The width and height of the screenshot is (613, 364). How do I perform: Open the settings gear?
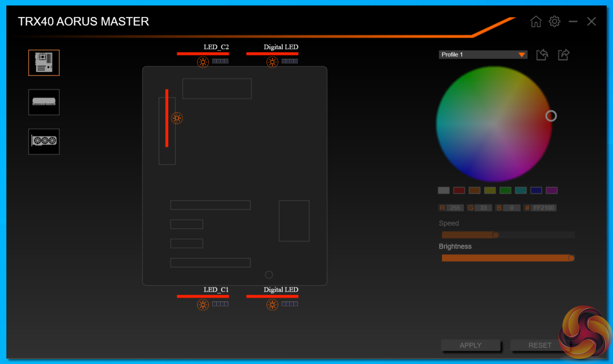point(554,22)
